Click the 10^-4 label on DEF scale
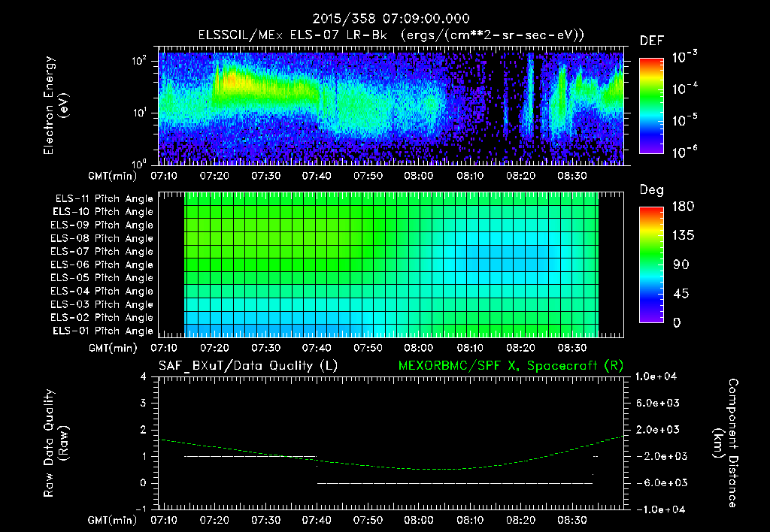The width and height of the screenshot is (770, 532). pos(684,88)
